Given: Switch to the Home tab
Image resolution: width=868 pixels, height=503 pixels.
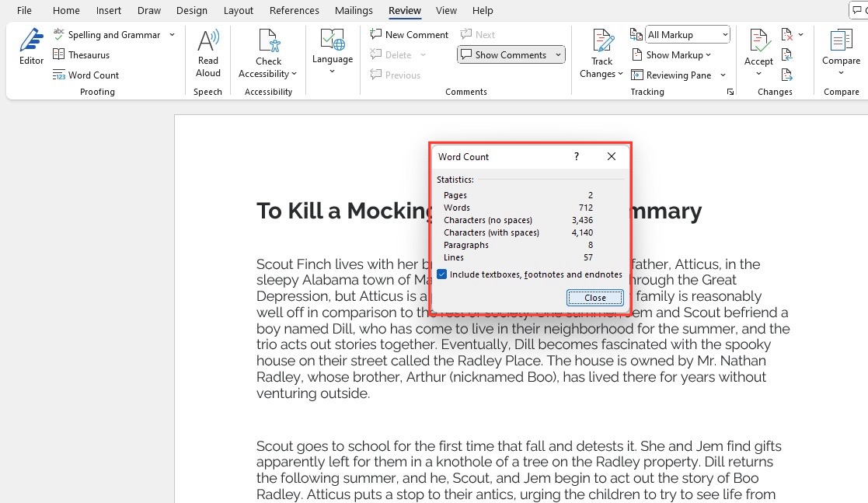Looking at the screenshot, I should 66,11.
